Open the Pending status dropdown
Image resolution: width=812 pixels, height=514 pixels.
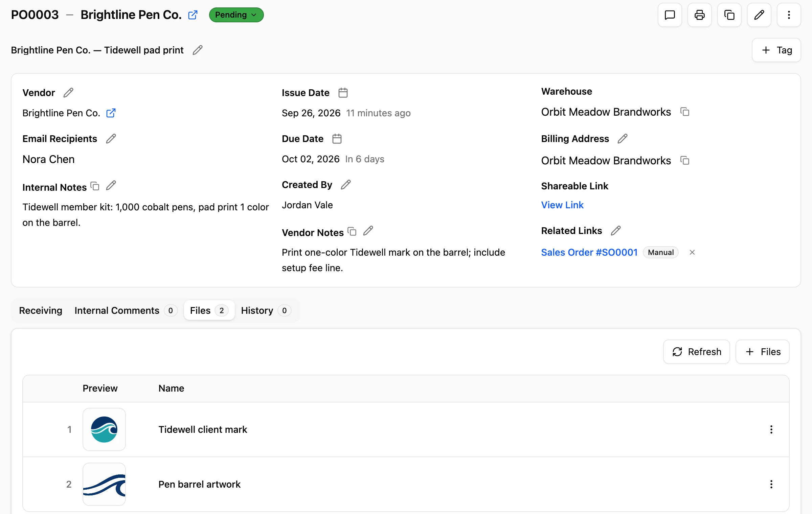pyautogui.click(x=236, y=15)
